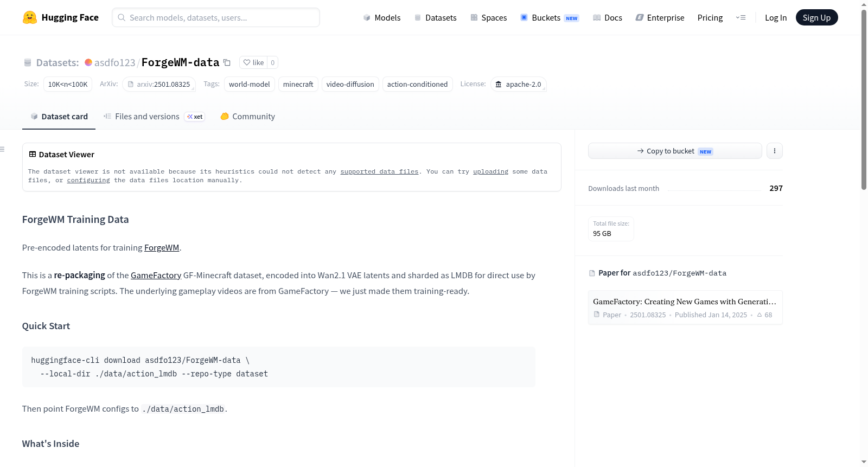Open the GameFactory link
Viewport: 868px width, 467px height.
pyautogui.click(x=156, y=276)
